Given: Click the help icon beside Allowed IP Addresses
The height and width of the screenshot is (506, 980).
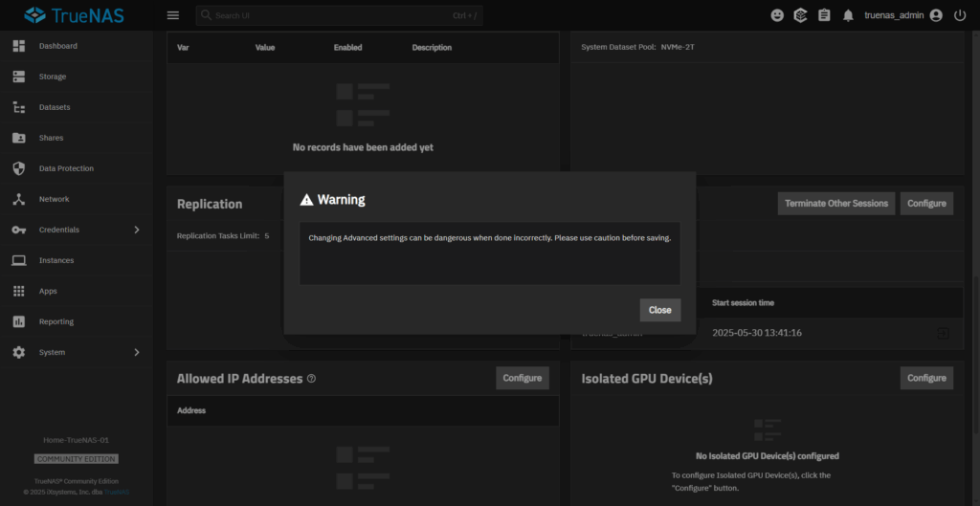Looking at the screenshot, I should (311, 379).
